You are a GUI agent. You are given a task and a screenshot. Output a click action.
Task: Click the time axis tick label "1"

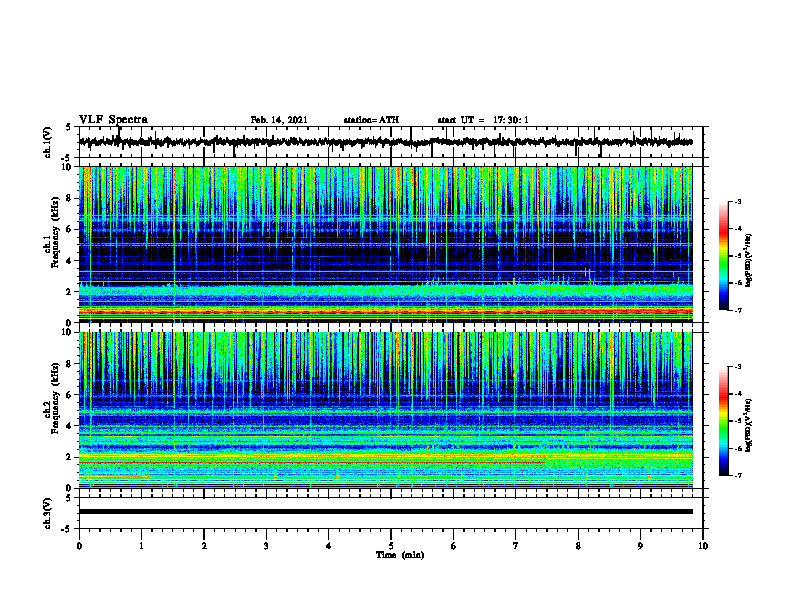pyautogui.click(x=141, y=546)
